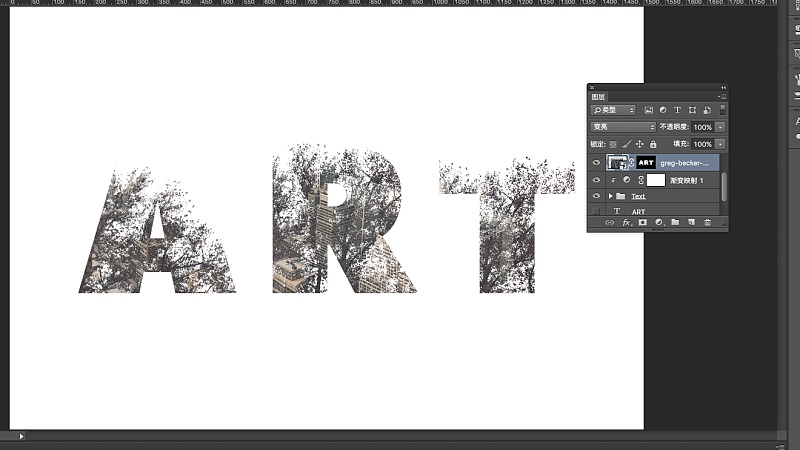
Task: Filter layers by pixel layer icon
Action: [x=648, y=110]
